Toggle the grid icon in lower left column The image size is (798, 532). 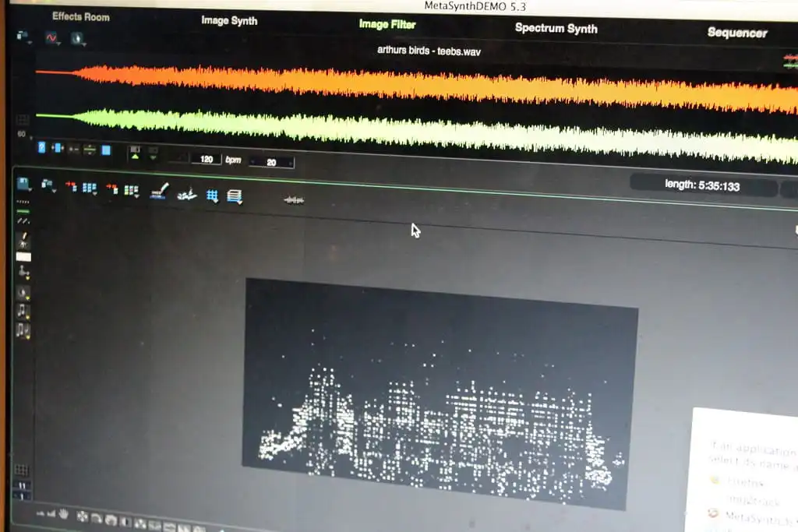click(21, 469)
